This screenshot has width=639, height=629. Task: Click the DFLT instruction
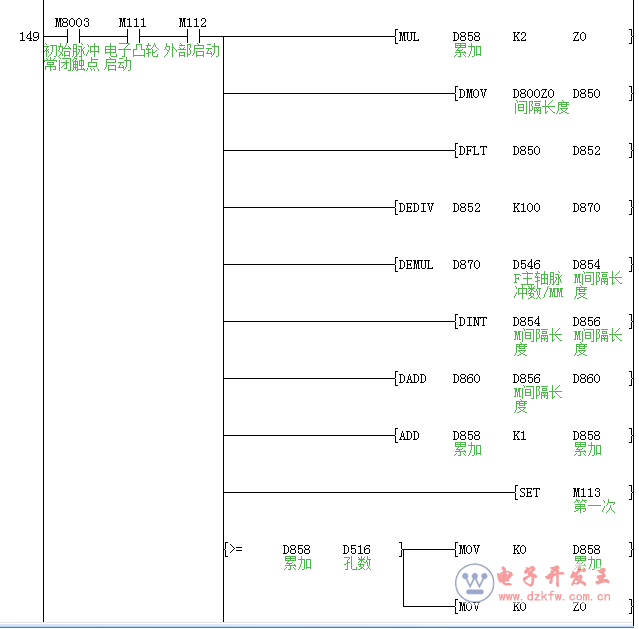point(472,151)
